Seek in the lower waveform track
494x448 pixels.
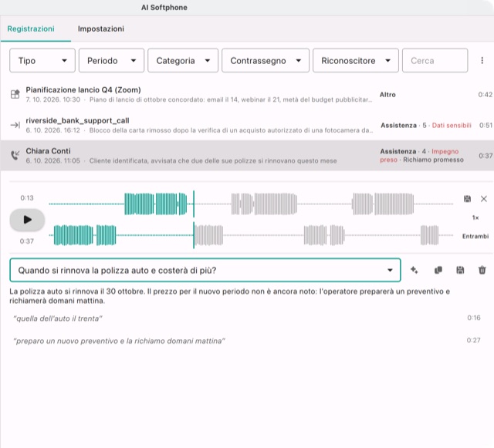[x=251, y=235]
